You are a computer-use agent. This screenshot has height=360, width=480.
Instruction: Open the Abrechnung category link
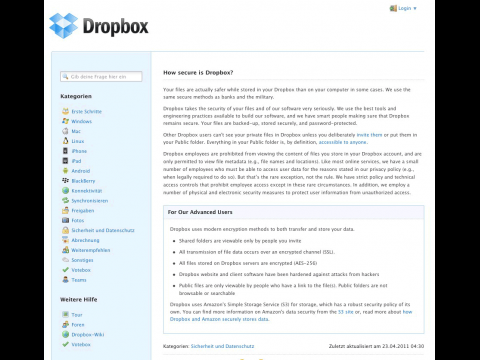tap(85, 240)
